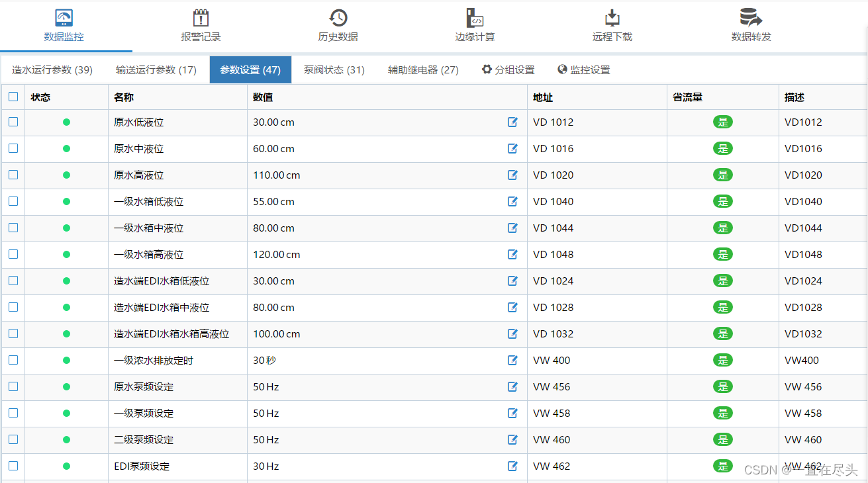Open the 历史数据 history icon
Screen dimensions: 868x483
[338, 18]
